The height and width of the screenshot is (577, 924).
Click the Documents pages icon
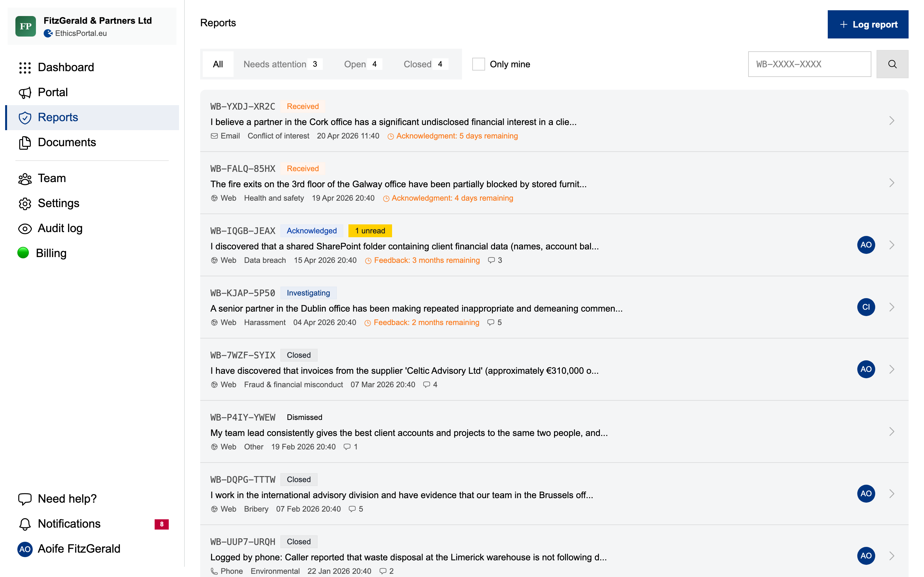[25, 142]
